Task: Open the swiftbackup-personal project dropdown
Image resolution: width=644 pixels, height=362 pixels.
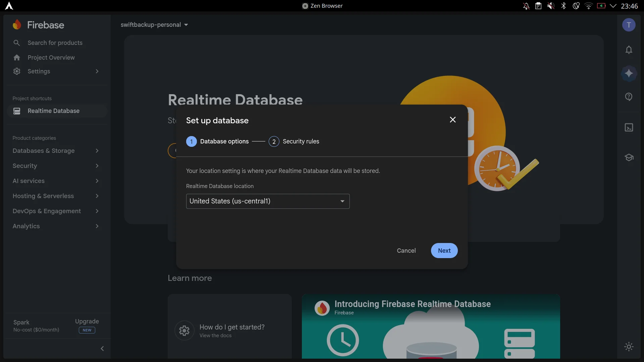Action: click(x=154, y=24)
